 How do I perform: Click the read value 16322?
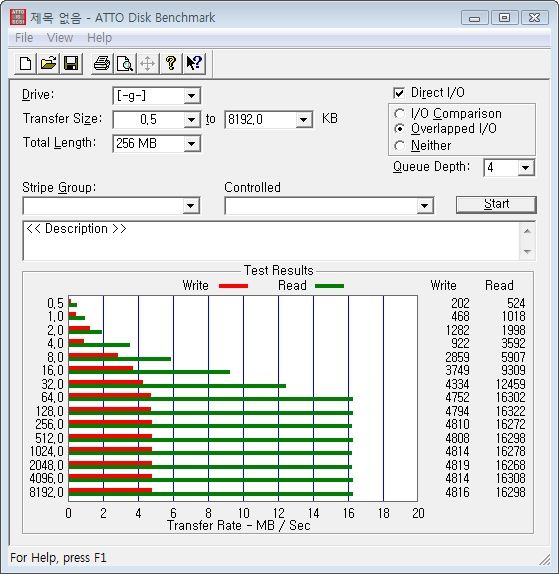click(x=510, y=411)
